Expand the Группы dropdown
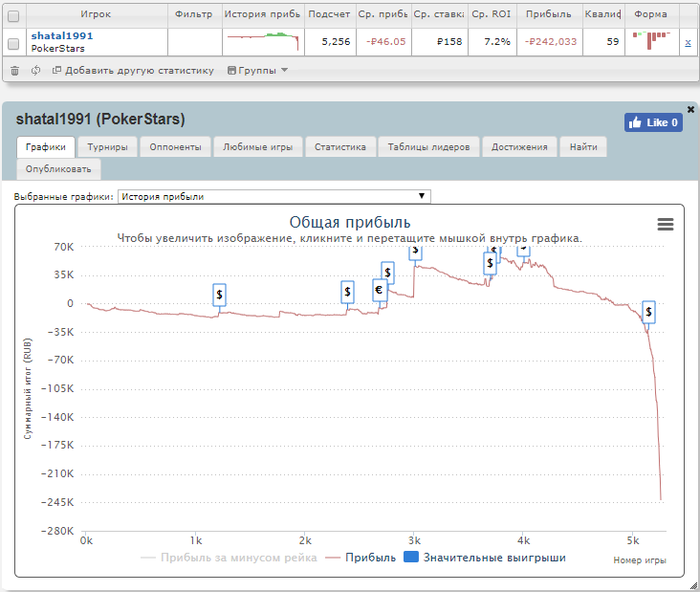700x592 pixels. tap(257, 71)
